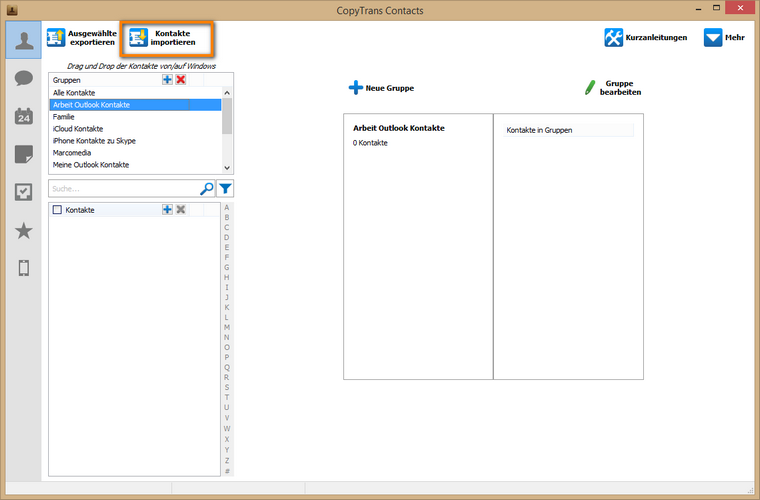The image size is (760, 500).
Task: Open the contact filter funnel
Action: click(x=225, y=188)
